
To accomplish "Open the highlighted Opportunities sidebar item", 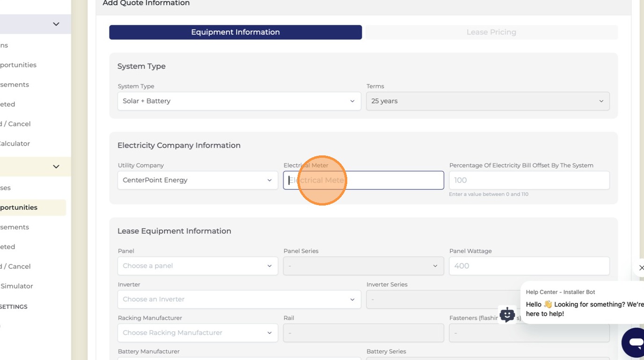I will coord(33,207).
